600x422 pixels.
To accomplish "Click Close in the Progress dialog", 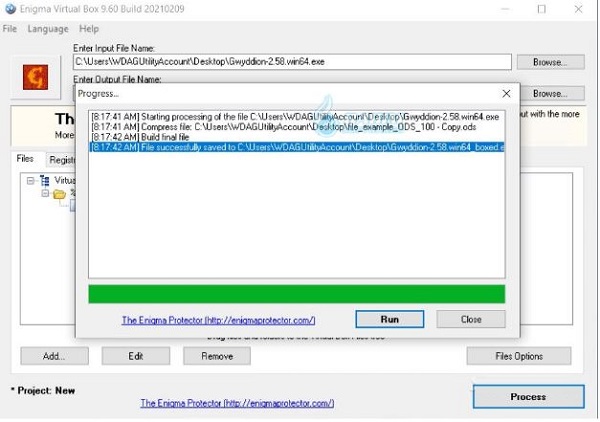I will 471,319.
